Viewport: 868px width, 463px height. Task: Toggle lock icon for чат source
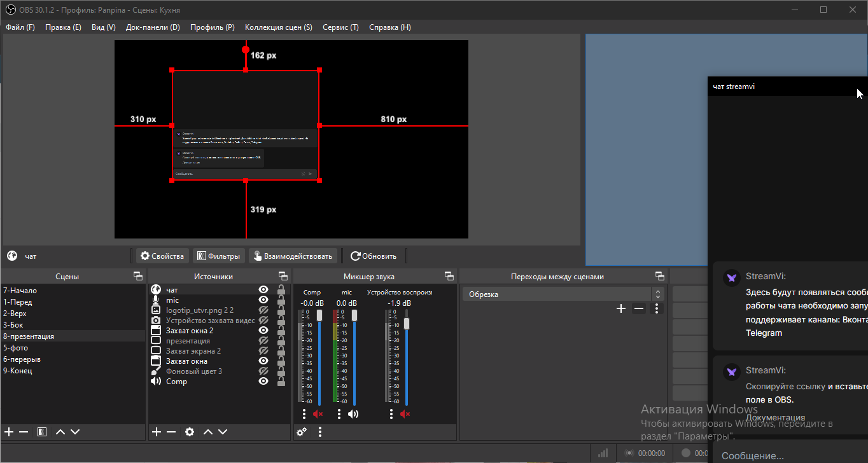tap(281, 290)
